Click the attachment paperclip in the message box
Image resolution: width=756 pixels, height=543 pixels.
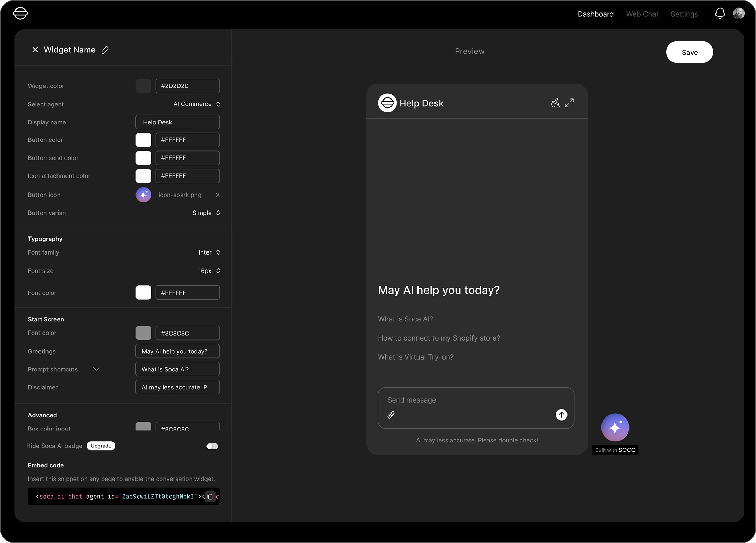pos(391,415)
